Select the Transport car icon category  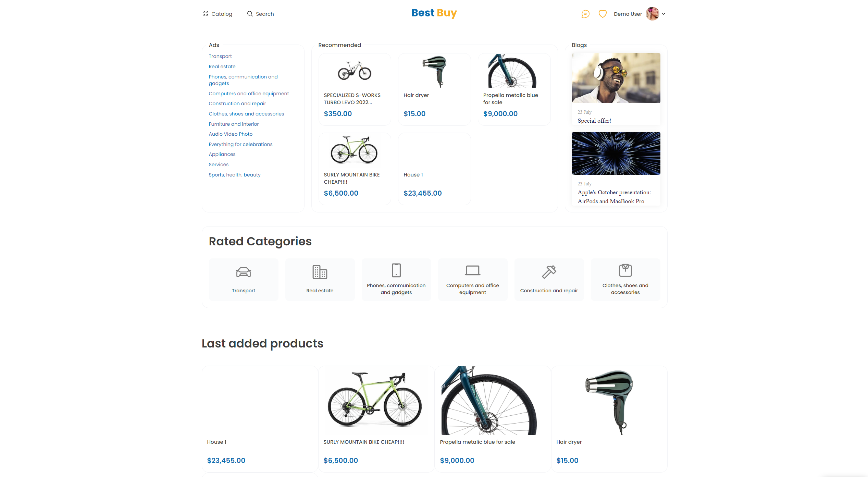tap(244, 272)
